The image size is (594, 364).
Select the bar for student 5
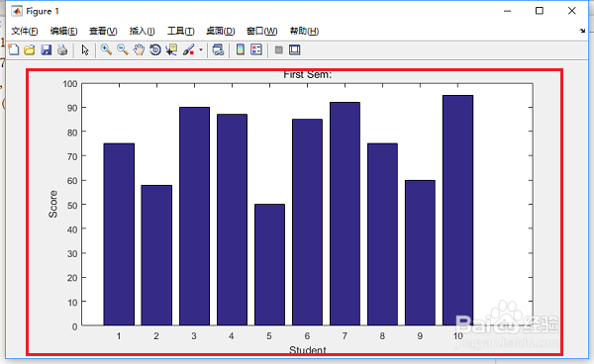pos(269,264)
